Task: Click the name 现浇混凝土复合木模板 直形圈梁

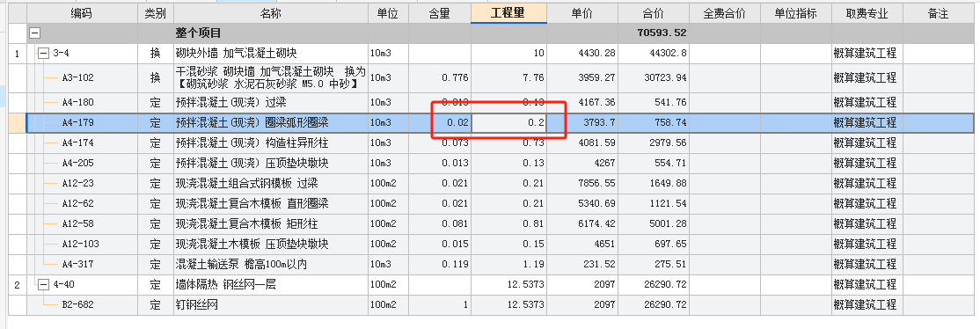Action: [x=252, y=204]
